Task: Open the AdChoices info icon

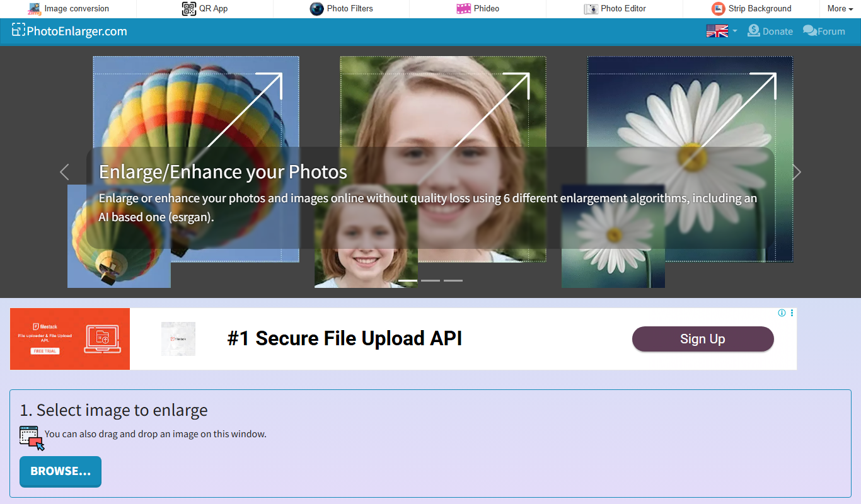Action: [782, 313]
